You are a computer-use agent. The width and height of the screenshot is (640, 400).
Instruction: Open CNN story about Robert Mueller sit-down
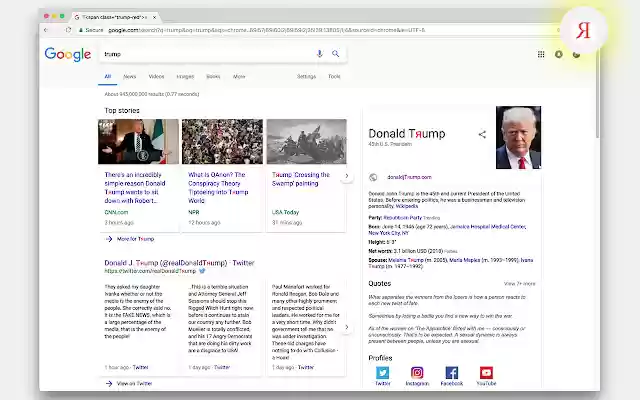135,188
